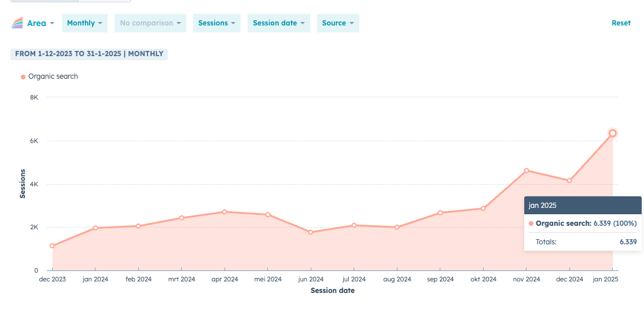
Task: Click the 4K y-axis label
Action: coord(34,184)
